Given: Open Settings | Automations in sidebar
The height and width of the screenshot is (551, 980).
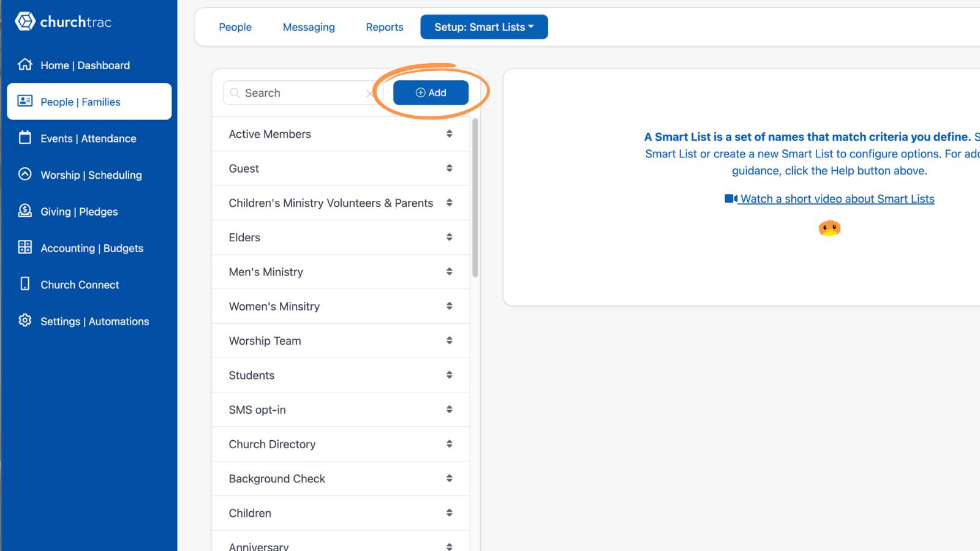Looking at the screenshot, I should [x=89, y=321].
